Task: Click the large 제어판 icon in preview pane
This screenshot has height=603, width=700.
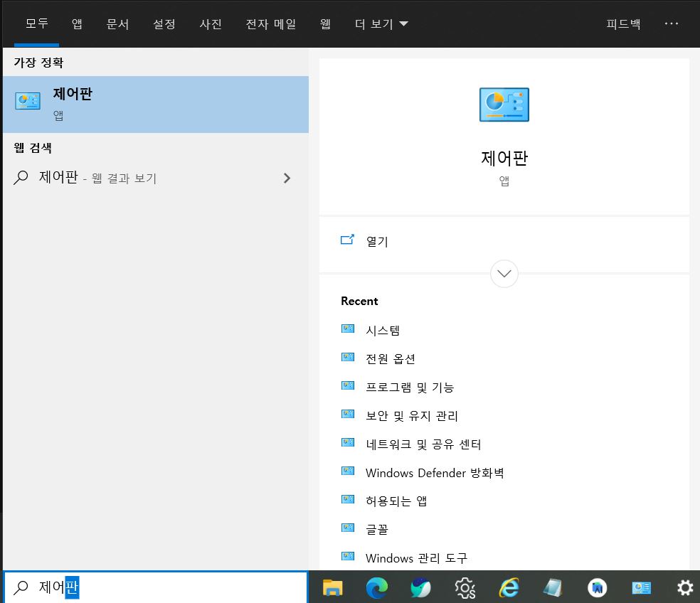Action: pyautogui.click(x=504, y=105)
